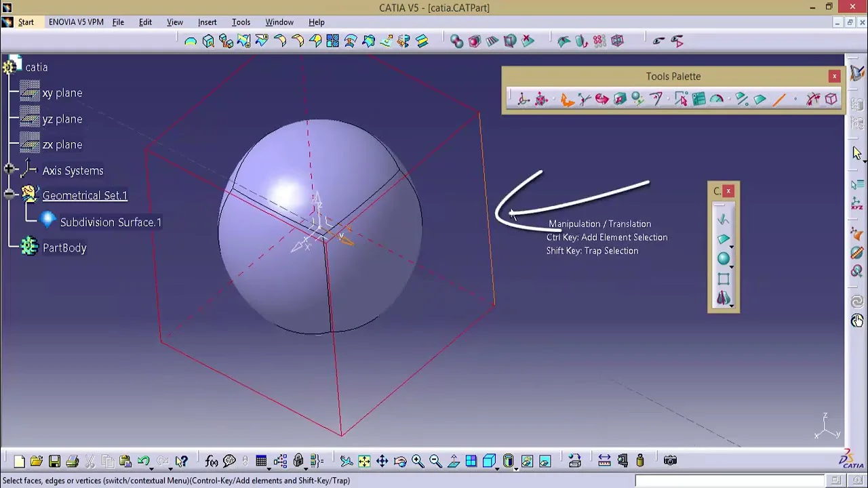Select Subdivision Surface.1 in the tree
Viewport: 868px width, 488px height.
(x=111, y=222)
